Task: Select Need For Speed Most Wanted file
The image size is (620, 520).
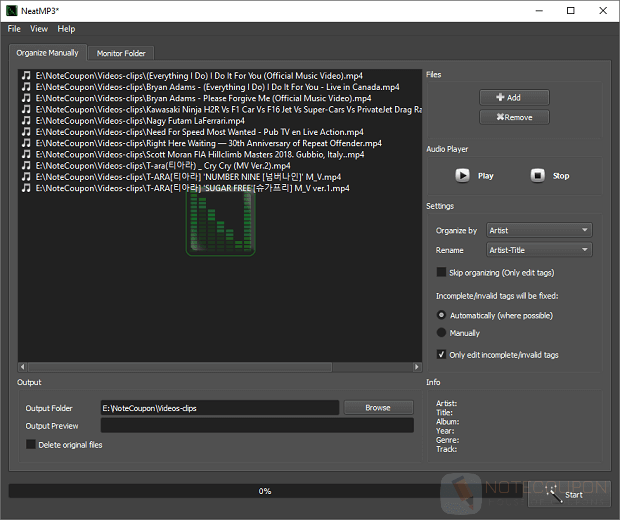Action: click(x=199, y=132)
